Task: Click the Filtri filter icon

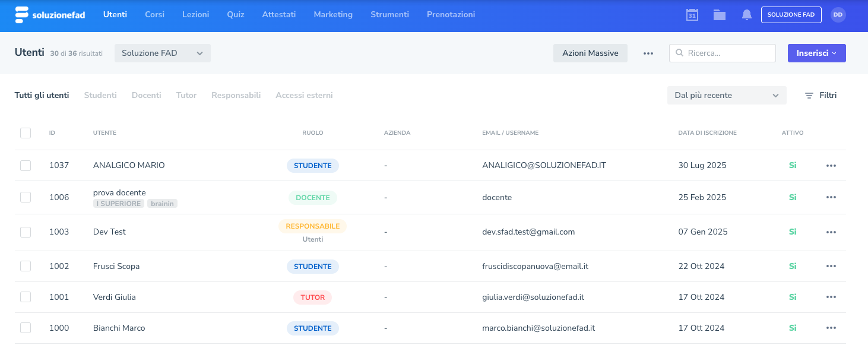Action: 809,96
